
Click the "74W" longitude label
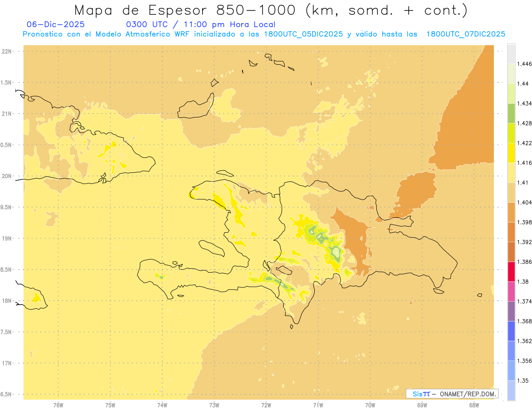pos(162,405)
